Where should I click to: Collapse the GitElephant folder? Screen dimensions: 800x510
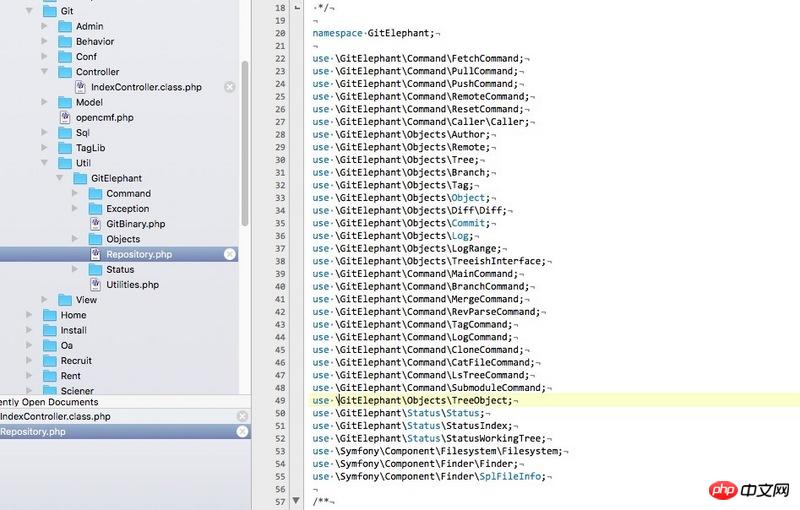pos(60,178)
